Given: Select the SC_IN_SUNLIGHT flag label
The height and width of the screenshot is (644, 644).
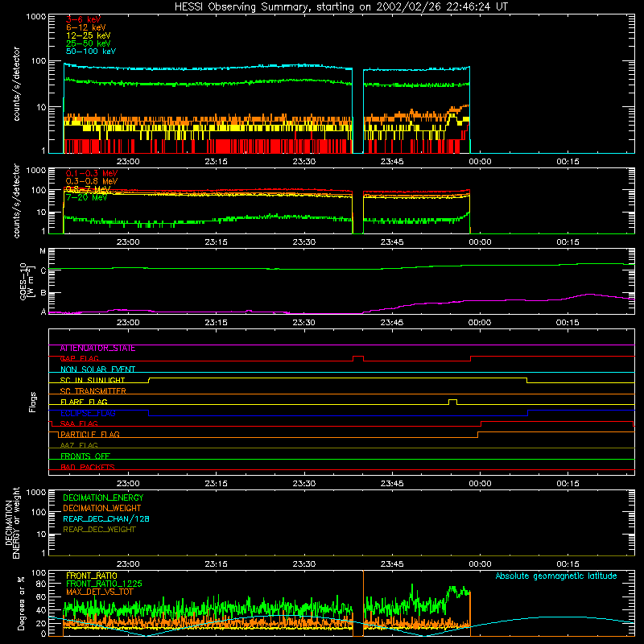Looking at the screenshot, I should pos(93,380).
